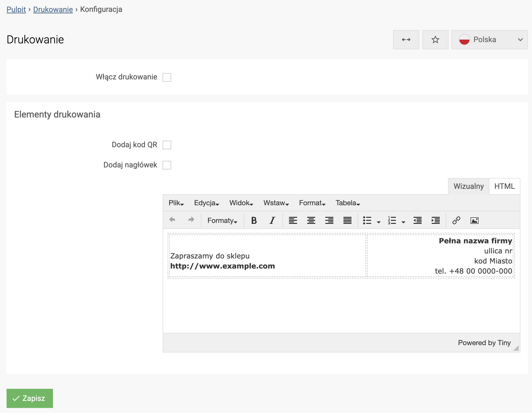Open the Formaty style dropdown

tap(222, 220)
